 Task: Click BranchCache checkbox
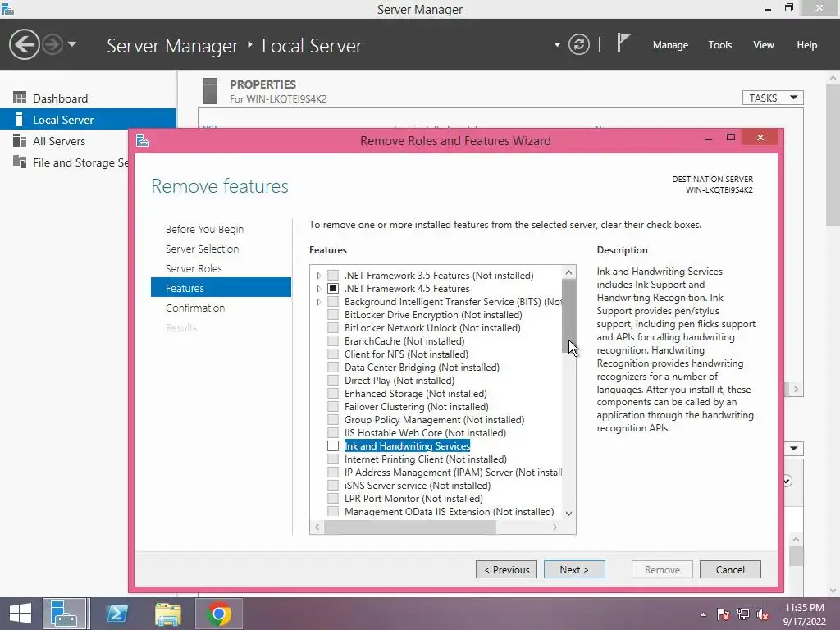333,341
